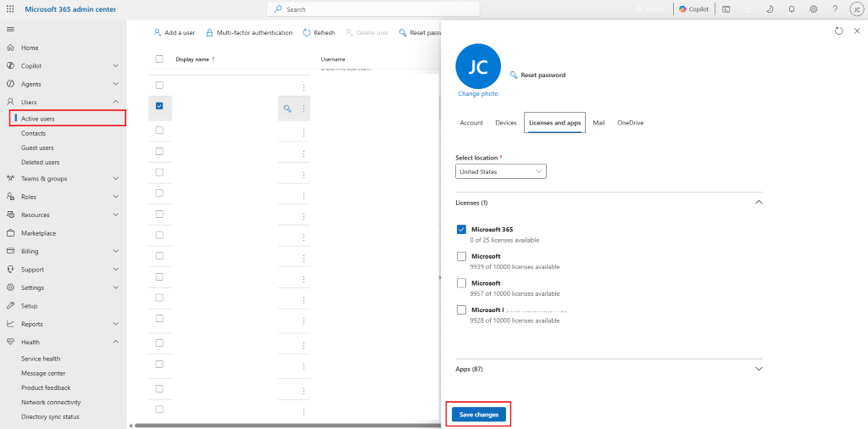Collapse the Licenses (1) section
The image size is (868, 429).
(x=759, y=203)
